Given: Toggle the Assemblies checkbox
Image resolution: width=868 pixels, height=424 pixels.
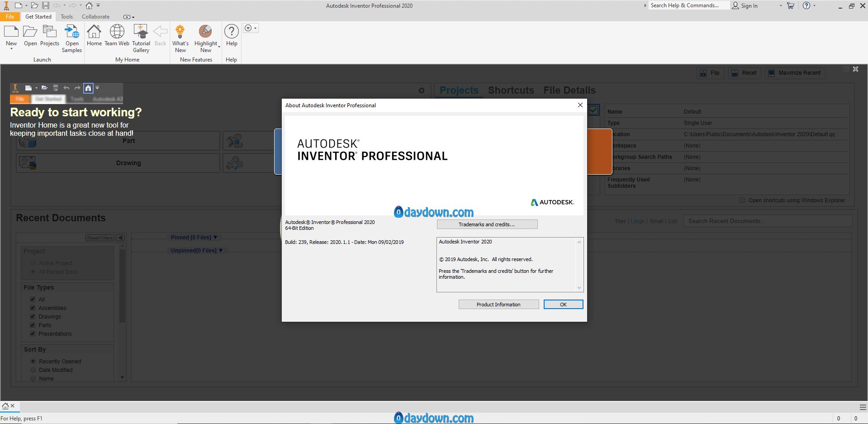Looking at the screenshot, I should 33,308.
